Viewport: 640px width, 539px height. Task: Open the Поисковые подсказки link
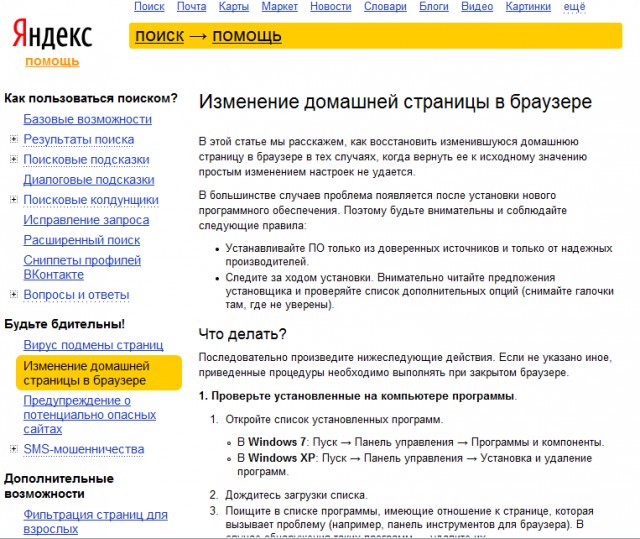[x=87, y=160]
